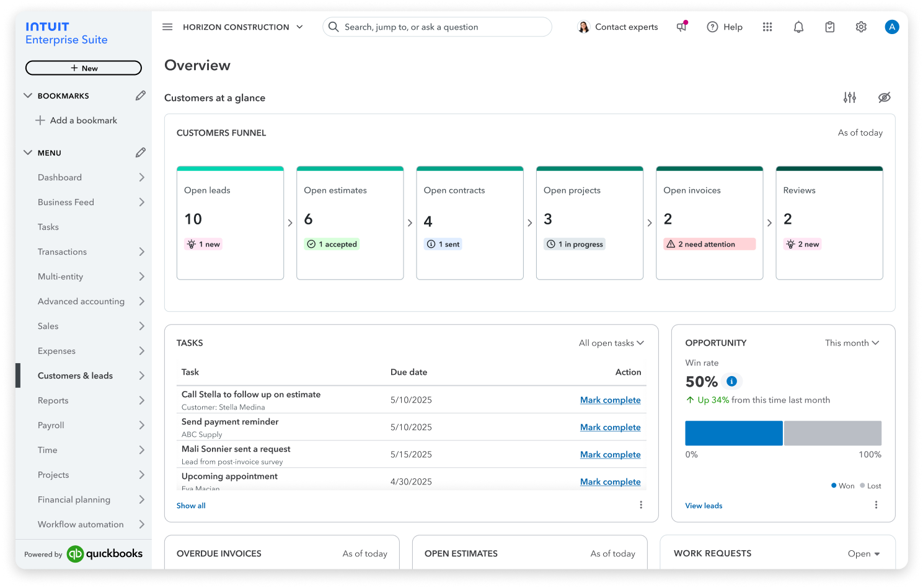Image resolution: width=923 pixels, height=588 pixels.
Task: Open the notifications bell
Action: coord(798,27)
